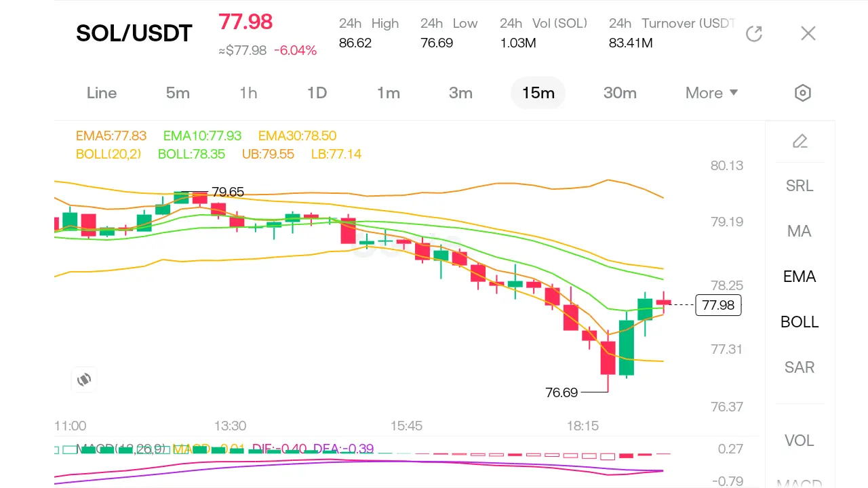
Task: Select the 3m timeframe
Action: coord(460,93)
